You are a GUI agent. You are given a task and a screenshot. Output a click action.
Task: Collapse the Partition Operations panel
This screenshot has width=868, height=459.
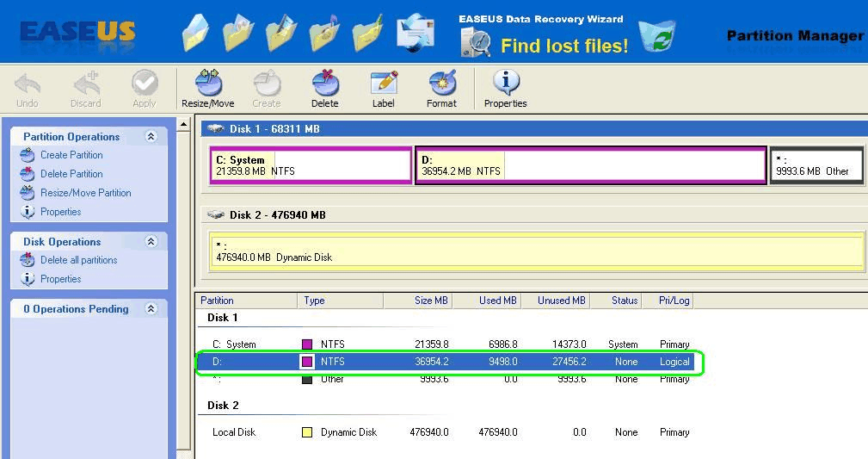coord(151,136)
